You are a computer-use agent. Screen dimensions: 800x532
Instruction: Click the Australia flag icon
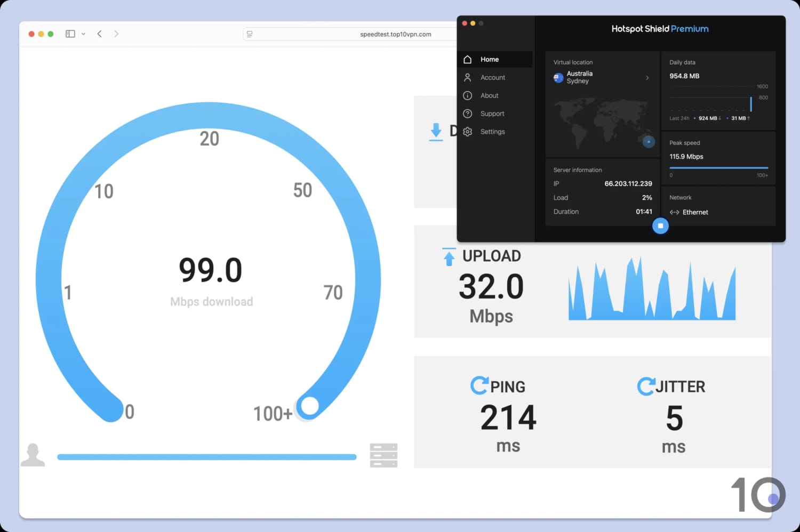click(x=558, y=78)
